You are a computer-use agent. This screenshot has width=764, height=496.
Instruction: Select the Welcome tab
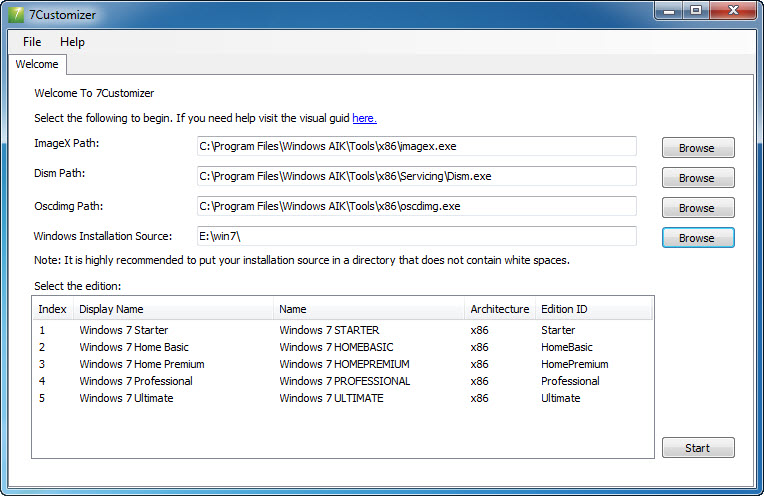[37, 64]
